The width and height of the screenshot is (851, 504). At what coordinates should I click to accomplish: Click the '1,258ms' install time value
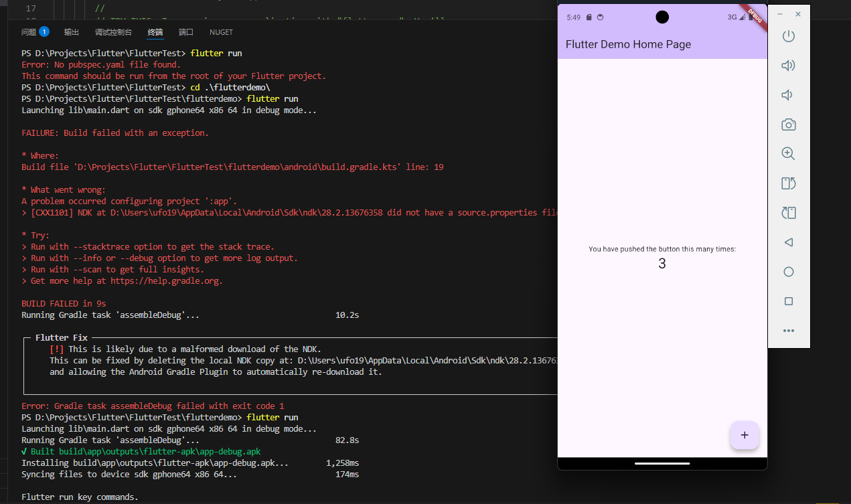click(x=343, y=463)
